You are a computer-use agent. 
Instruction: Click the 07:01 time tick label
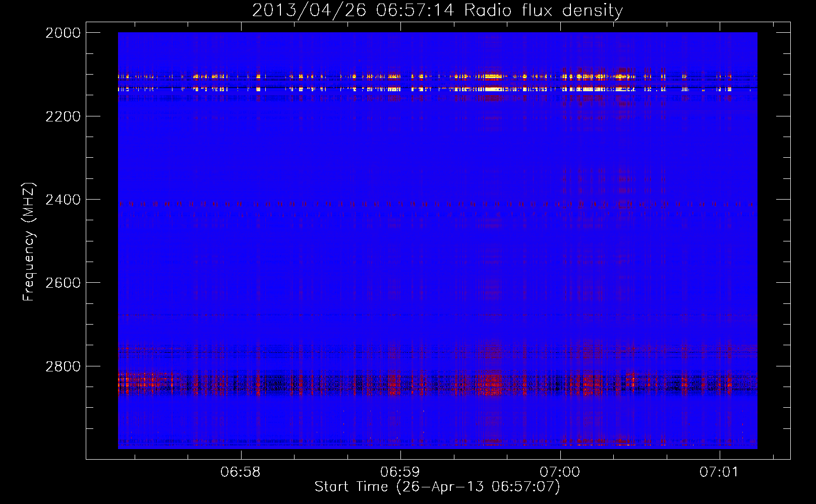click(x=719, y=472)
